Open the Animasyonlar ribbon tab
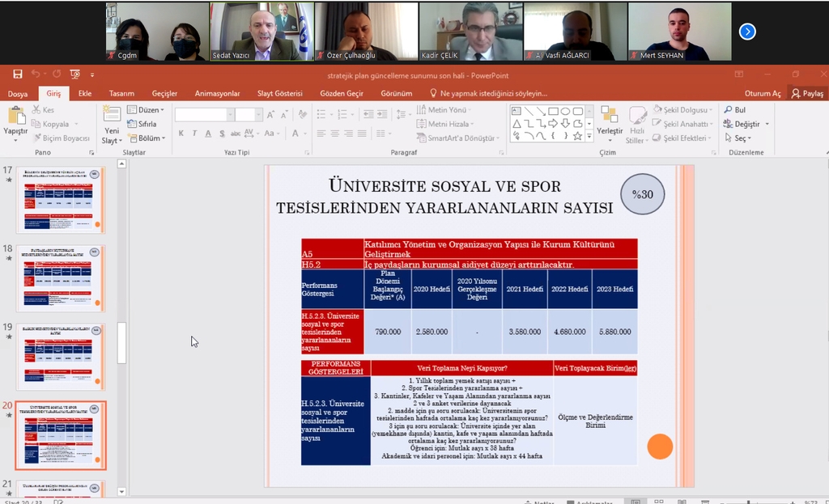829x504 pixels. pos(217,94)
